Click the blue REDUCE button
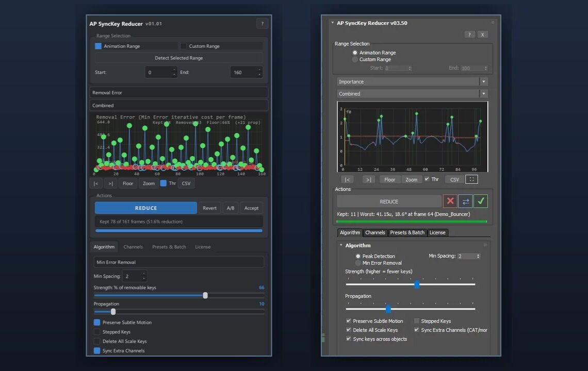Viewport: 588px width, 371px height. click(146, 208)
